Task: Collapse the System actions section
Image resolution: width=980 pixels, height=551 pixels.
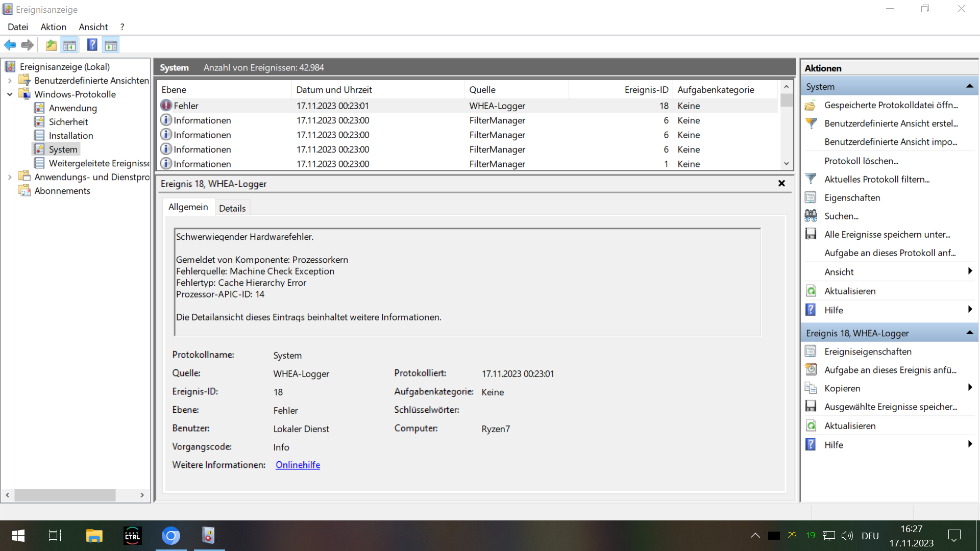Action: tap(969, 87)
